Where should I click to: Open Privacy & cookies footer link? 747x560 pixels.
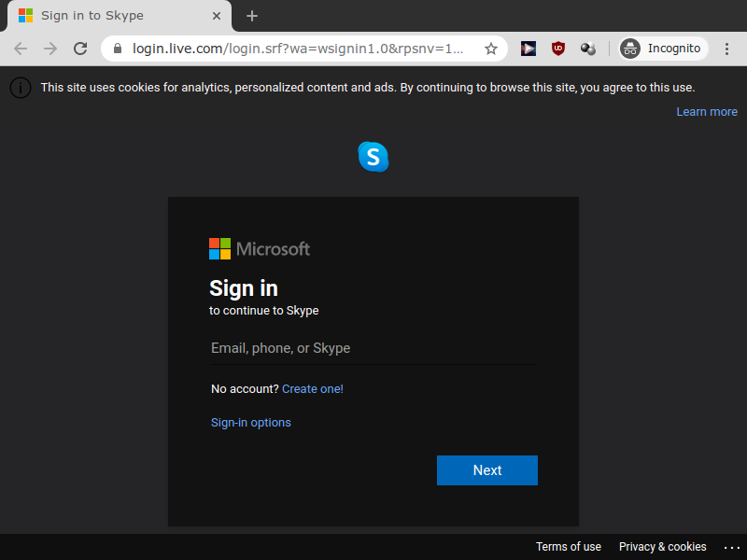(662, 547)
